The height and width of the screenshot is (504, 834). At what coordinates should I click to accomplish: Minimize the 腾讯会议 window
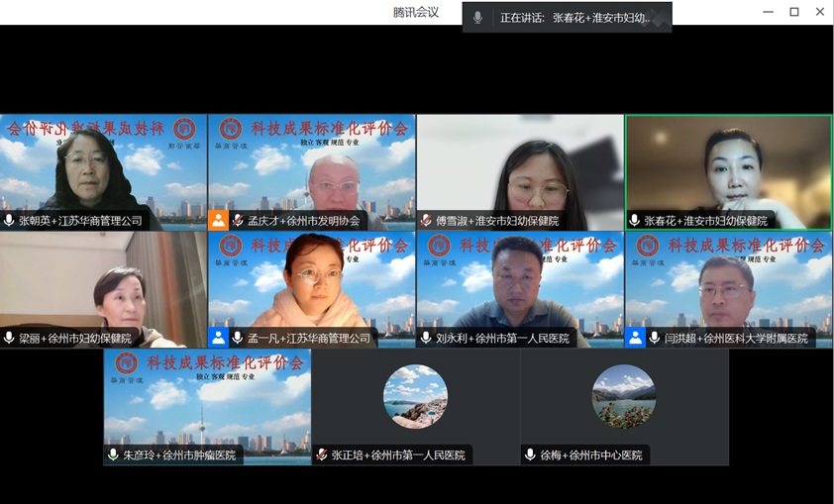pos(768,12)
